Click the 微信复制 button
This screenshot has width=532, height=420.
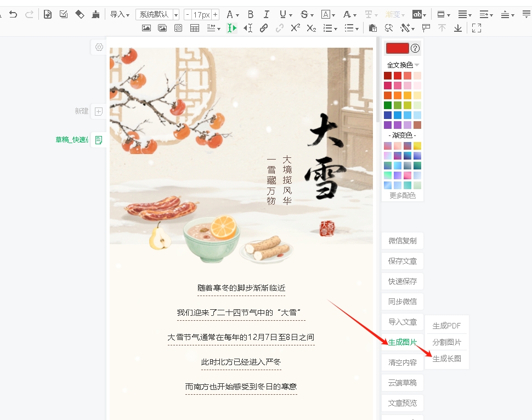tap(403, 241)
